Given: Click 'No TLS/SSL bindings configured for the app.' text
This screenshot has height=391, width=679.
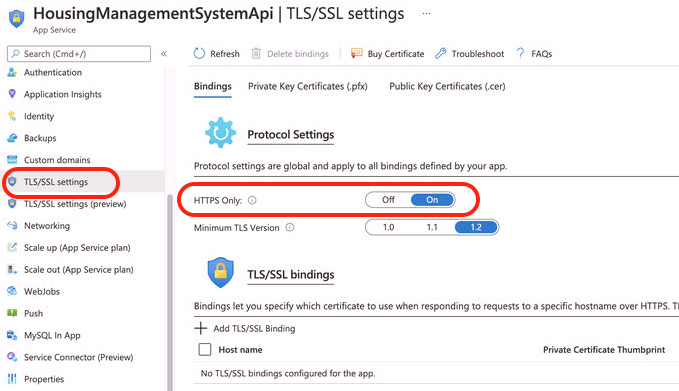Looking at the screenshot, I should coord(288,373).
